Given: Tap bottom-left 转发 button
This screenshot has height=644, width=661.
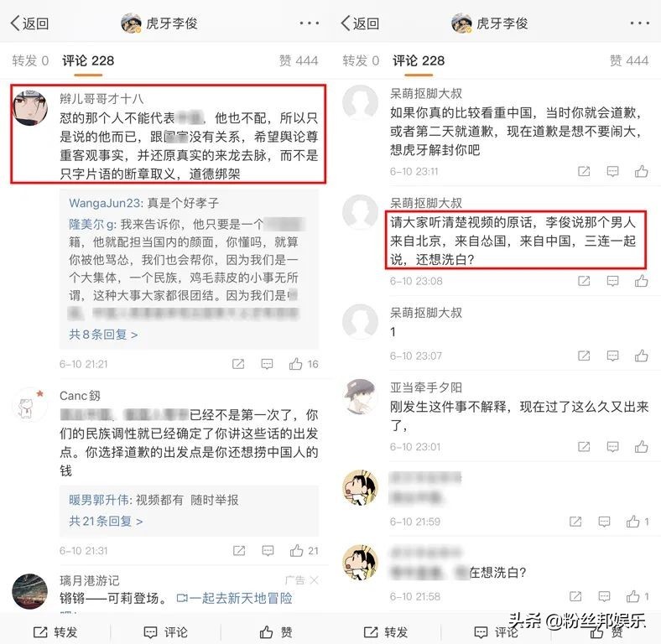Looking at the screenshot, I should tap(55, 631).
